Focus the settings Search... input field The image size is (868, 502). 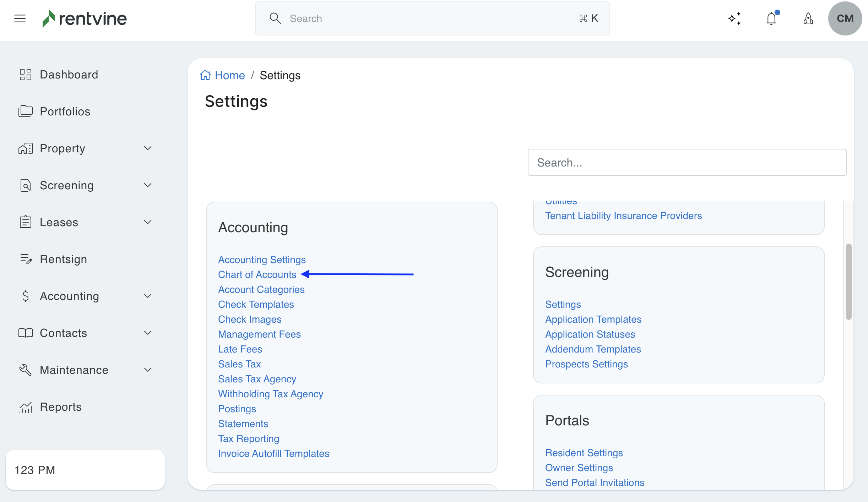687,163
